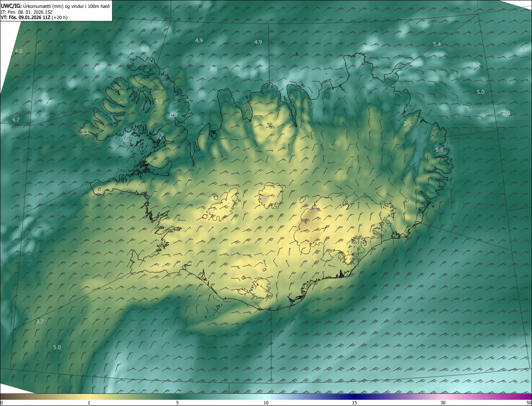Click the map value "3.2" over the Westfjords

159,101
